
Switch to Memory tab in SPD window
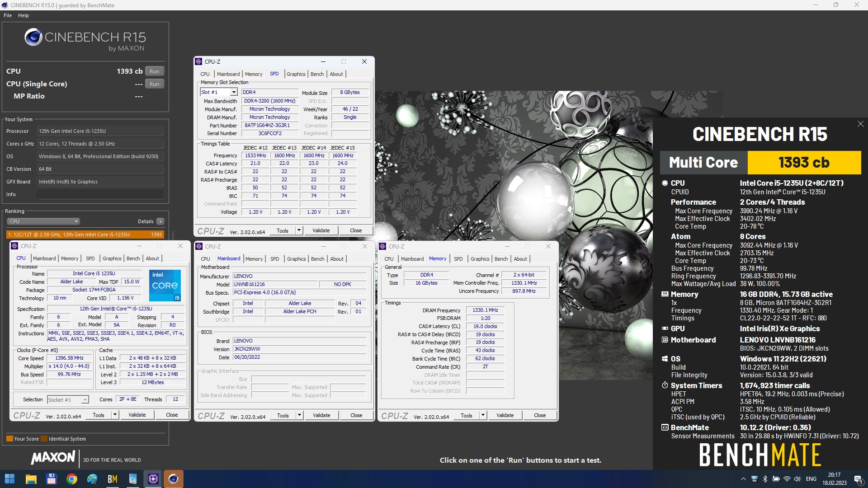253,74
